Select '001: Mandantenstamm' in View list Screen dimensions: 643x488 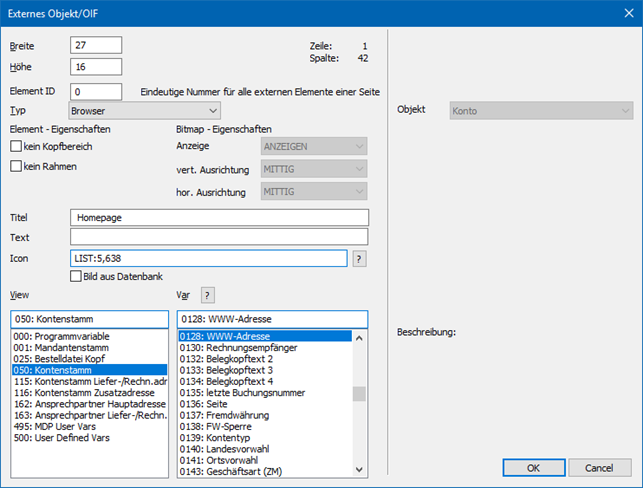point(60,347)
